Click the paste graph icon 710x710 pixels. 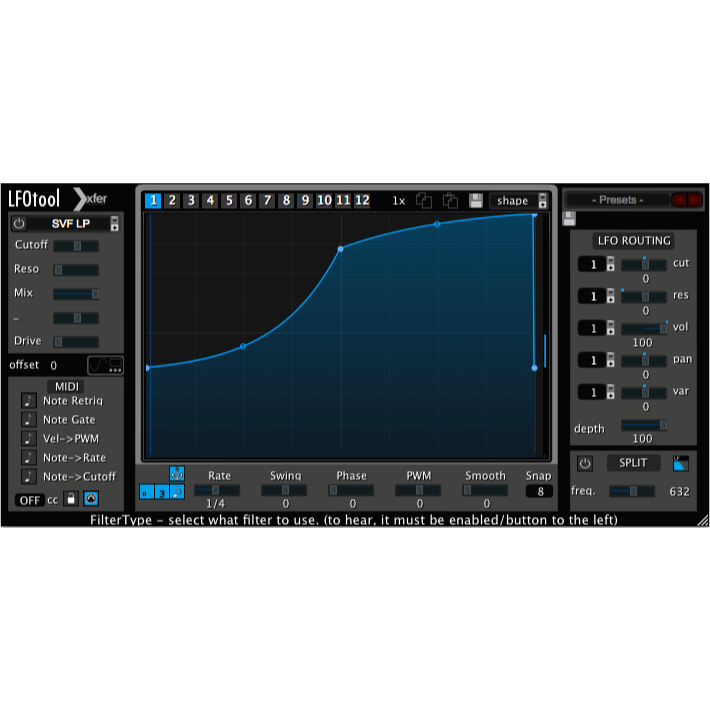click(x=450, y=200)
